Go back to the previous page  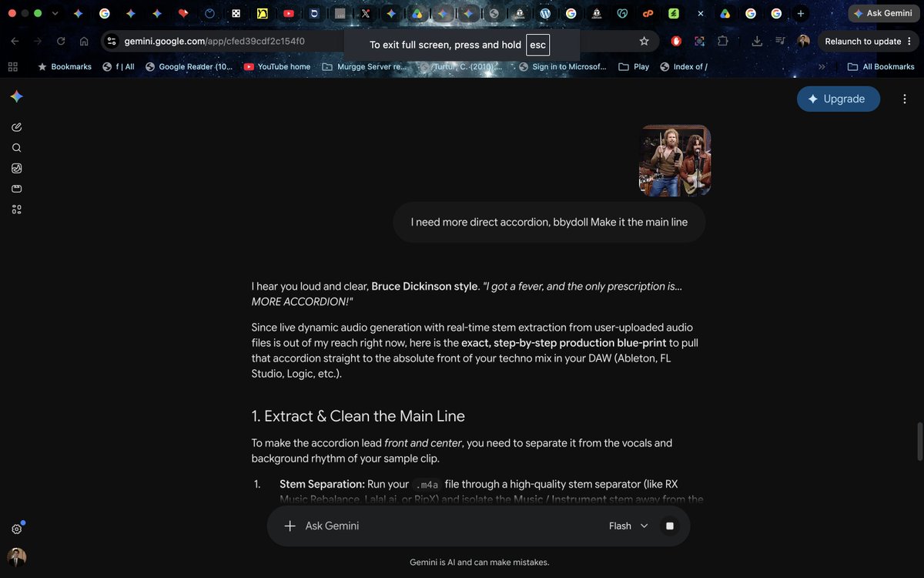(15, 42)
